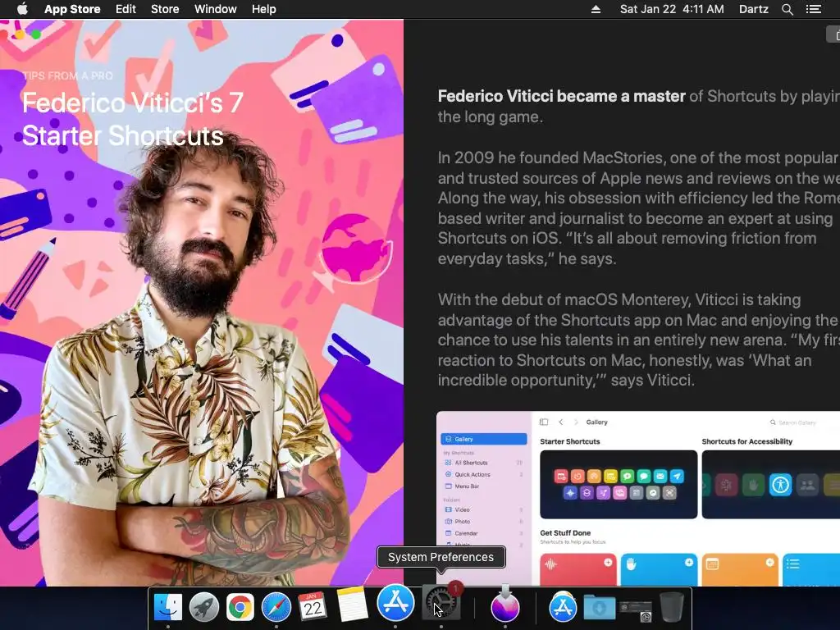Open the Notes app in Dock
The width and height of the screenshot is (840, 630).
pos(352,605)
